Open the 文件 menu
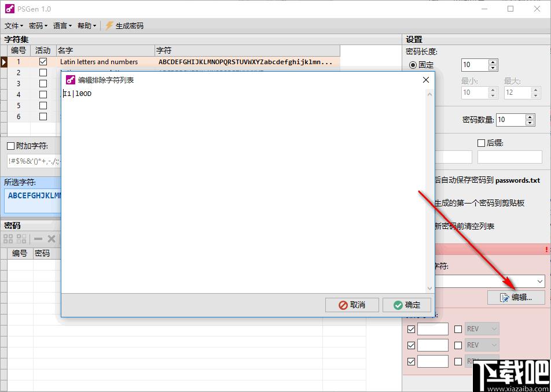The width and height of the screenshot is (551, 392). coord(14,25)
